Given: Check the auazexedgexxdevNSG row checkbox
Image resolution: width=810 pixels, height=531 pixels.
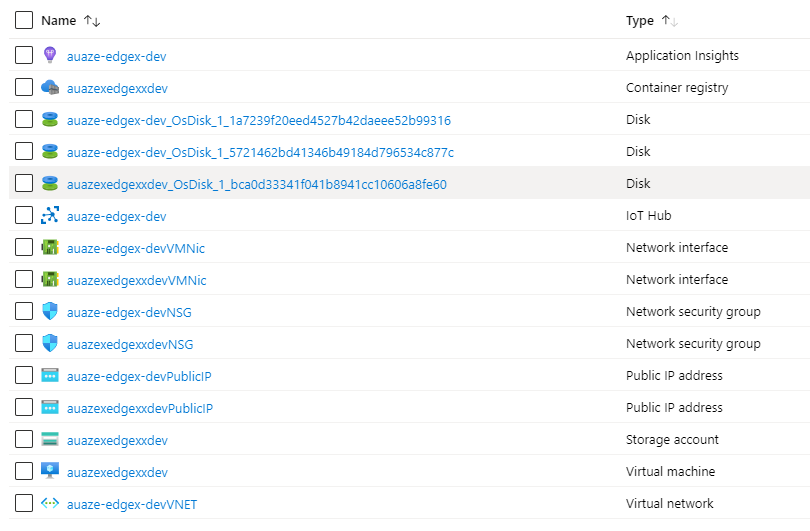Looking at the screenshot, I should [x=24, y=343].
